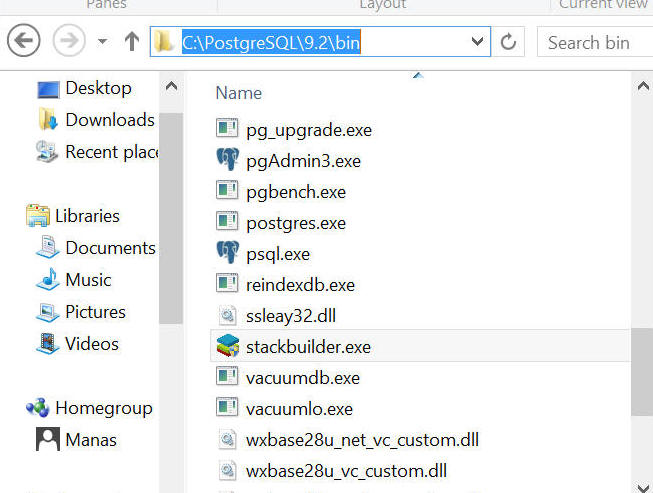Image resolution: width=653 pixels, height=493 pixels.
Task: Select the ssleay32.dll file icon
Action: [227, 315]
